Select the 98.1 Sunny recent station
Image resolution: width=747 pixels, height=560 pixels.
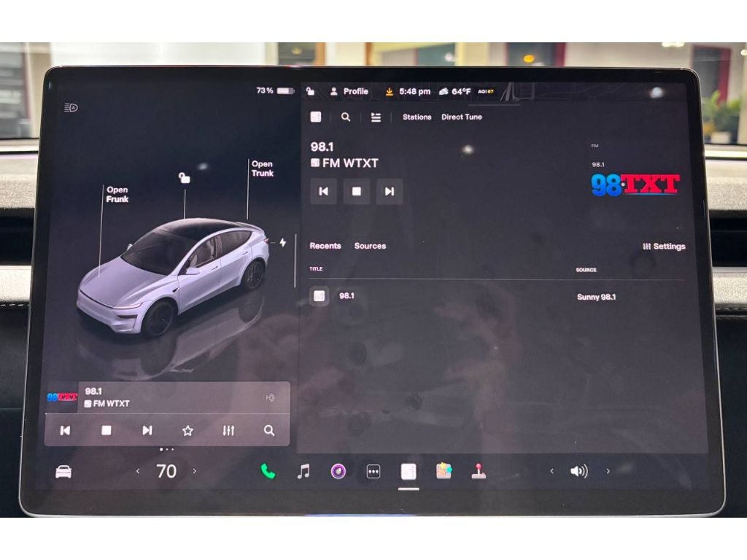pyautogui.click(x=347, y=296)
